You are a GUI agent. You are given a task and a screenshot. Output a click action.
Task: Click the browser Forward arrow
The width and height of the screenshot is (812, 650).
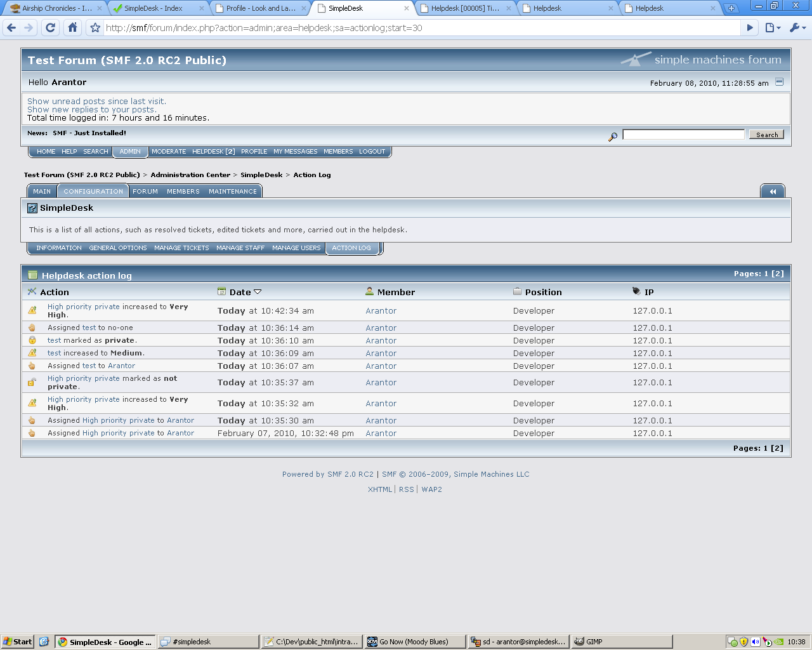[x=29, y=28]
